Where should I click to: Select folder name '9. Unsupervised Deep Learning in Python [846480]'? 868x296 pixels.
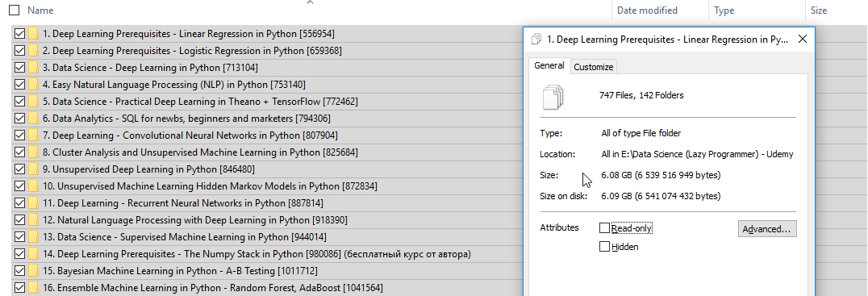148,169
